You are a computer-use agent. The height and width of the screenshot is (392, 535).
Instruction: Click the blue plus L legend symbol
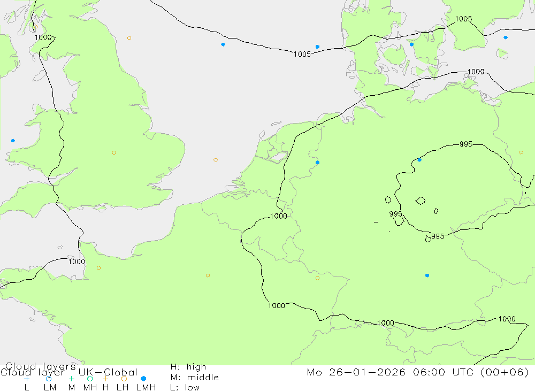point(27,379)
